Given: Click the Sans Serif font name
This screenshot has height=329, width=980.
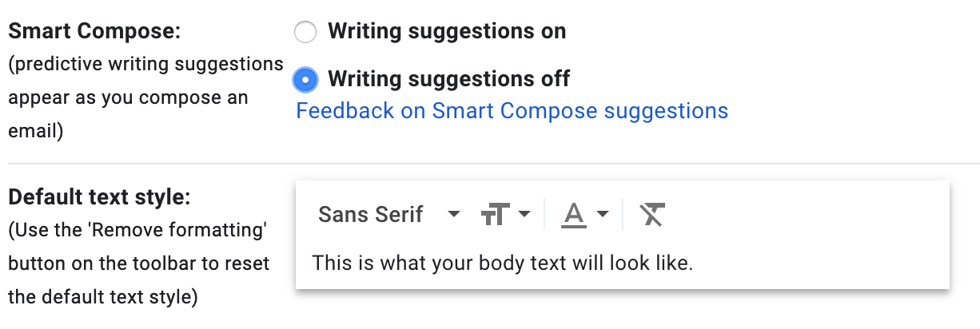Looking at the screenshot, I should tap(370, 214).
